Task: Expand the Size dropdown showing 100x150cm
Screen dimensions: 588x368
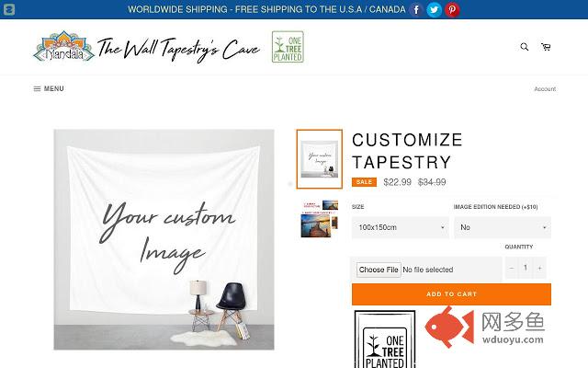Action: [401, 227]
